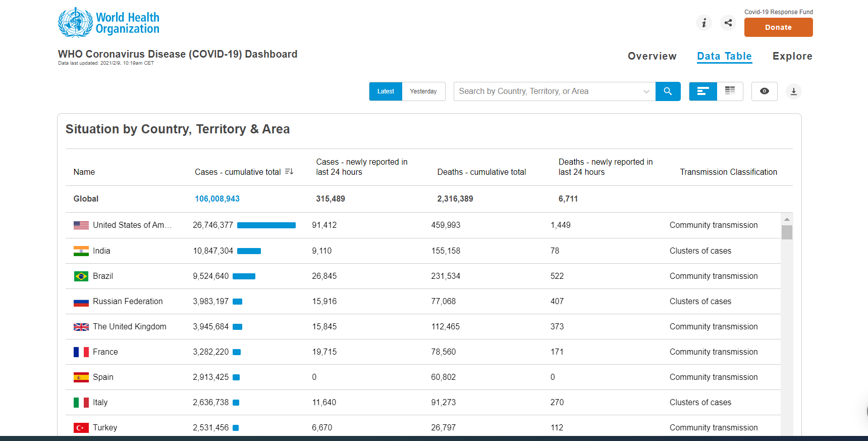
Task: Select the United States of America row name
Action: pos(132,225)
